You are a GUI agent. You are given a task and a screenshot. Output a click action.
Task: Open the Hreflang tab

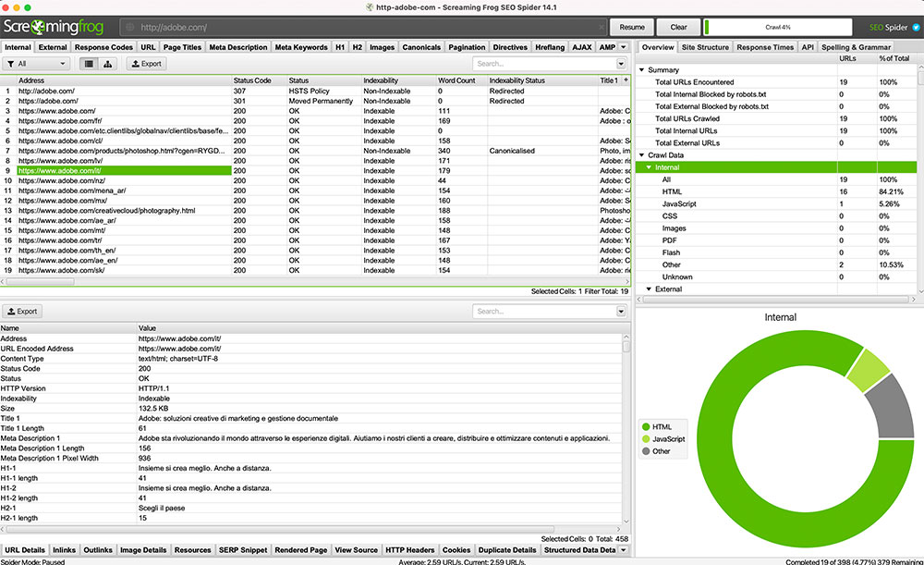click(550, 47)
